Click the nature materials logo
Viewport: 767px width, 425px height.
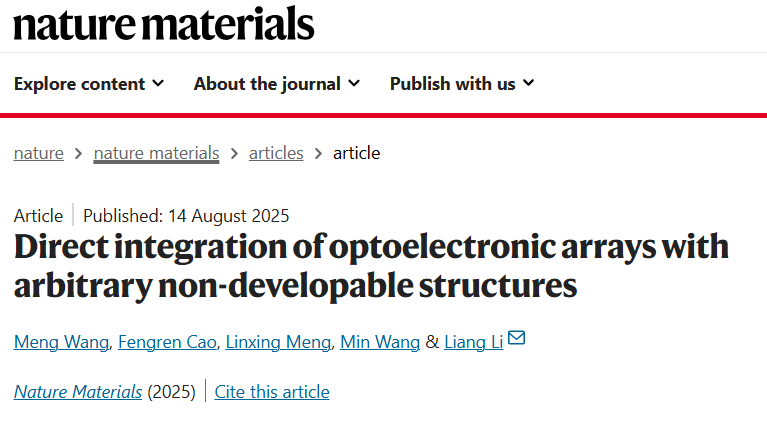[x=164, y=23]
